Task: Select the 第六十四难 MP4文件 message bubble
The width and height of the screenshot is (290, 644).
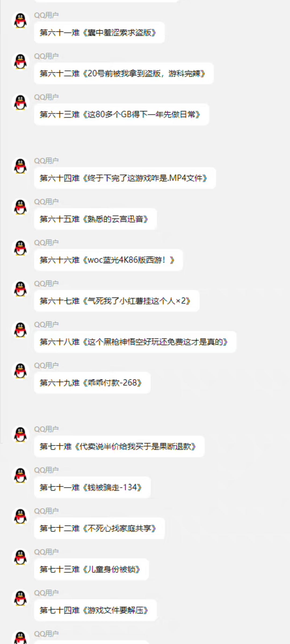Action: [x=125, y=178]
